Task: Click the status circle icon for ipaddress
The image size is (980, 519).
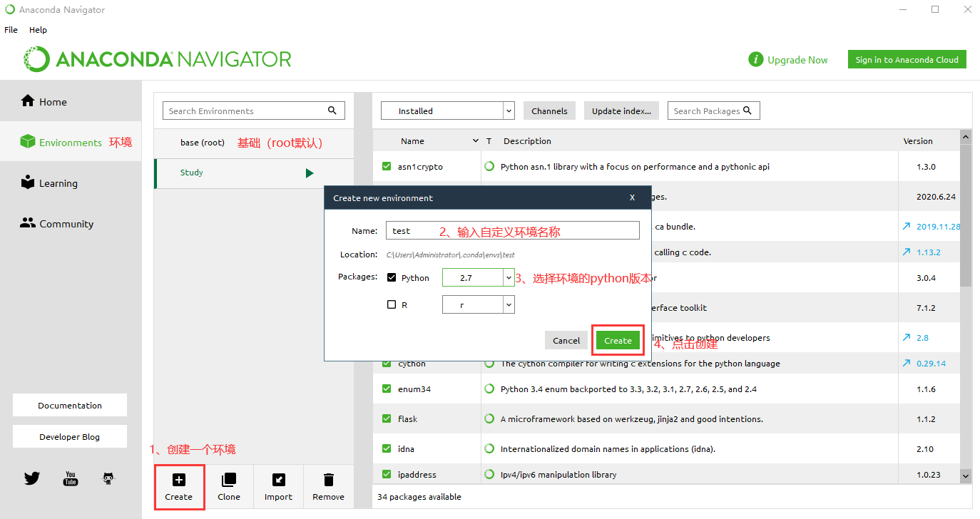Action: click(x=489, y=474)
